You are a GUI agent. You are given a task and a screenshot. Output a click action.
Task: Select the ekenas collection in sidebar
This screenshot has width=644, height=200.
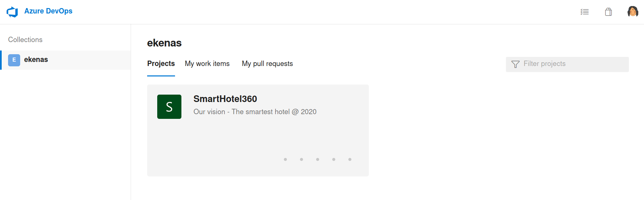pos(66,60)
